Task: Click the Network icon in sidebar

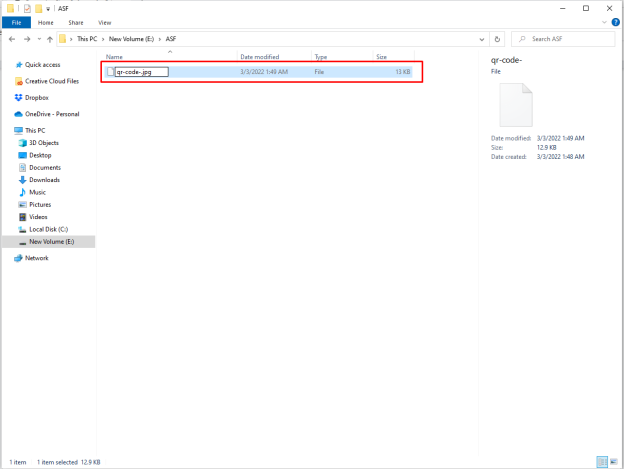Action: [18, 258]
